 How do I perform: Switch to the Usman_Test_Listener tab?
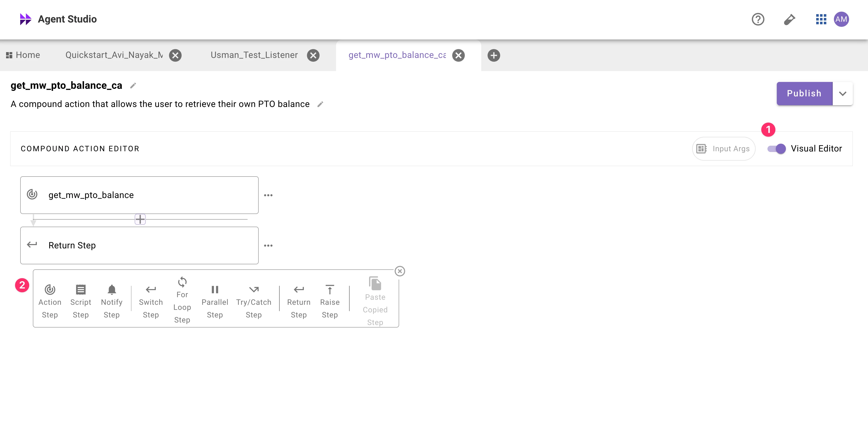(254, 55)
